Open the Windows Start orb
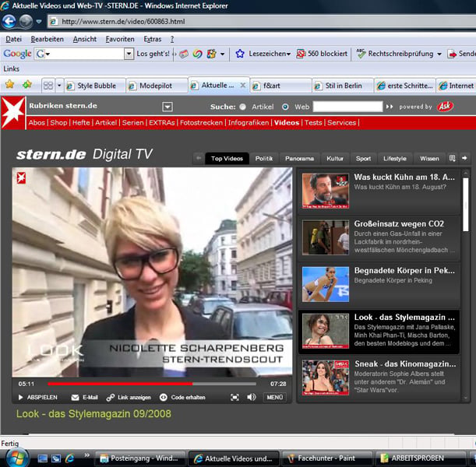 pyautogui.click(x=16, y=458)
